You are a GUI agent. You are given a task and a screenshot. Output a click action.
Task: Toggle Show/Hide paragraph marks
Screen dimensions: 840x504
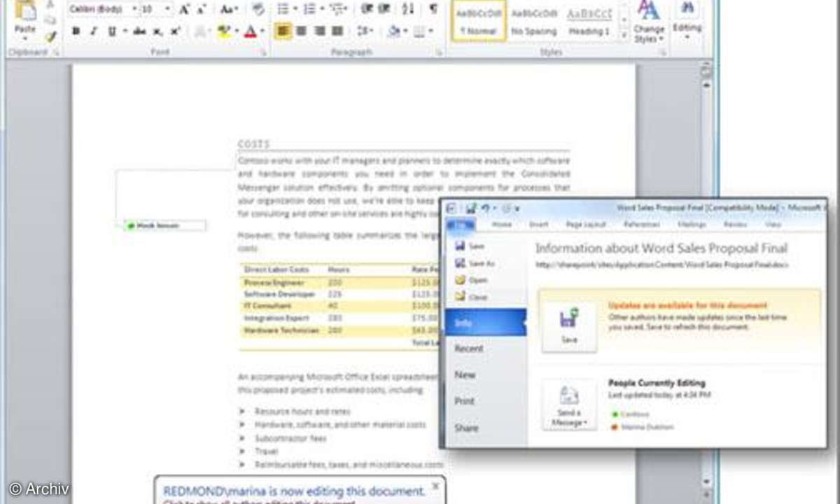[x=433, y=9]
